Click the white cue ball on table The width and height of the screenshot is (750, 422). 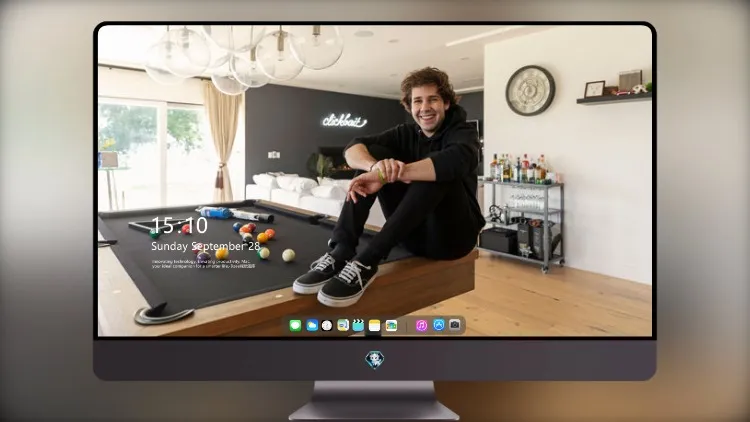pos(288,255)
